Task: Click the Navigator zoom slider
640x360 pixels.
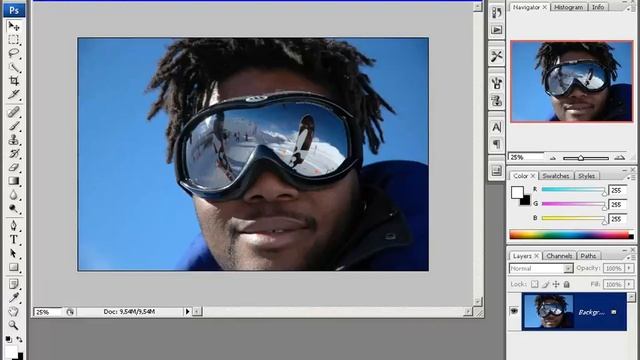Action: 586,158
